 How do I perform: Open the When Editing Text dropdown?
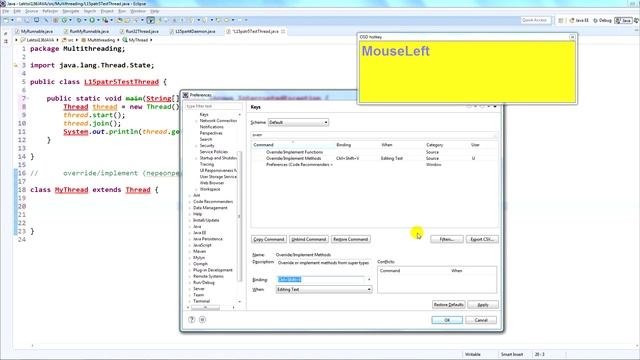(324, 289)
